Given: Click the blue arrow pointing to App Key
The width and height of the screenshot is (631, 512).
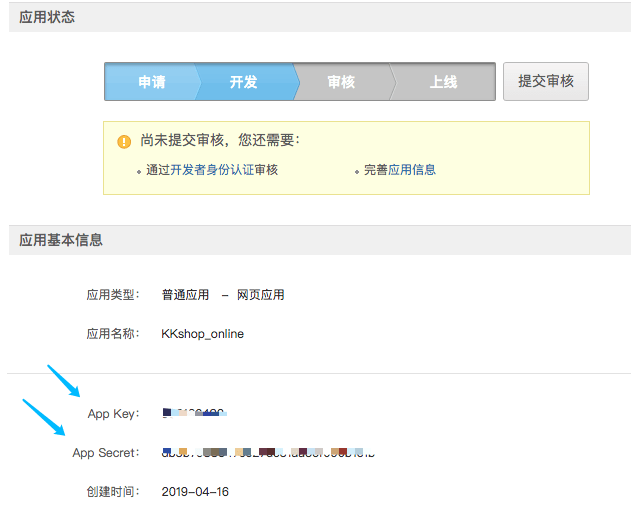Looking at the screenshot, I should [64, 381].
